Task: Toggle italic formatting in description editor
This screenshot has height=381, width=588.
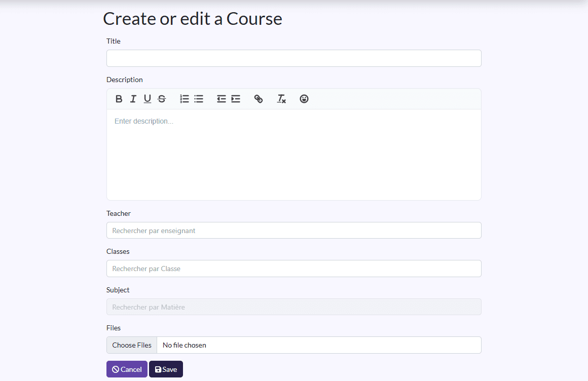Action: [133, 99]
